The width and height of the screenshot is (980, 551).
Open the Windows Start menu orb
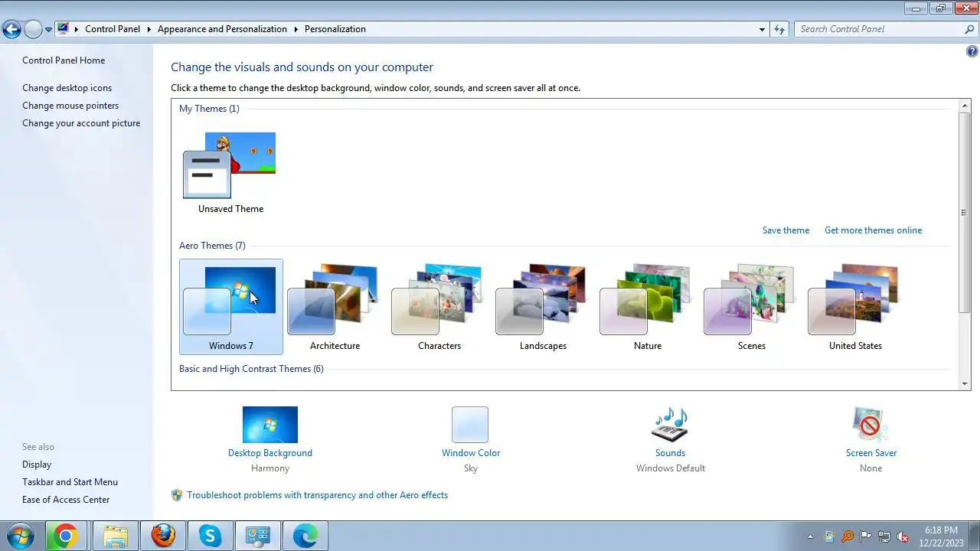click(x=21, y=536)
